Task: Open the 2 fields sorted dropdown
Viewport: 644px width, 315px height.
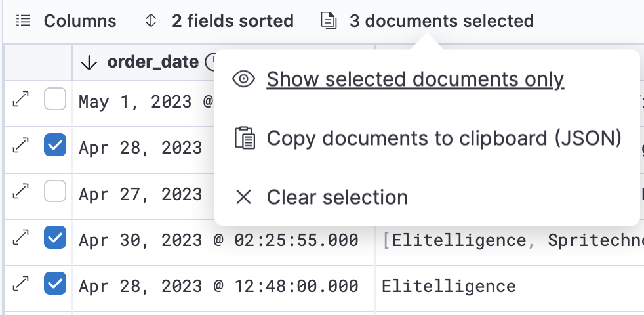Action: point(219,21)
